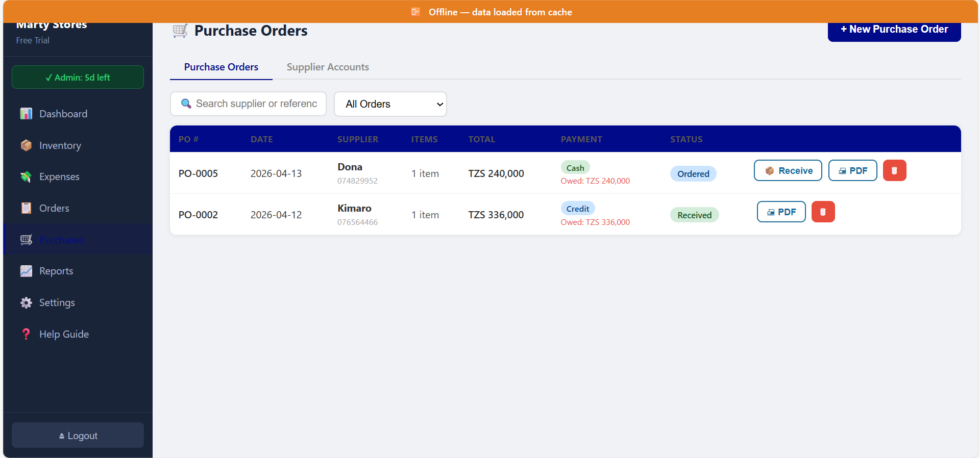Open the Reports section
The height and width of the screenshot is (458, 980).
tap(56, 271)
